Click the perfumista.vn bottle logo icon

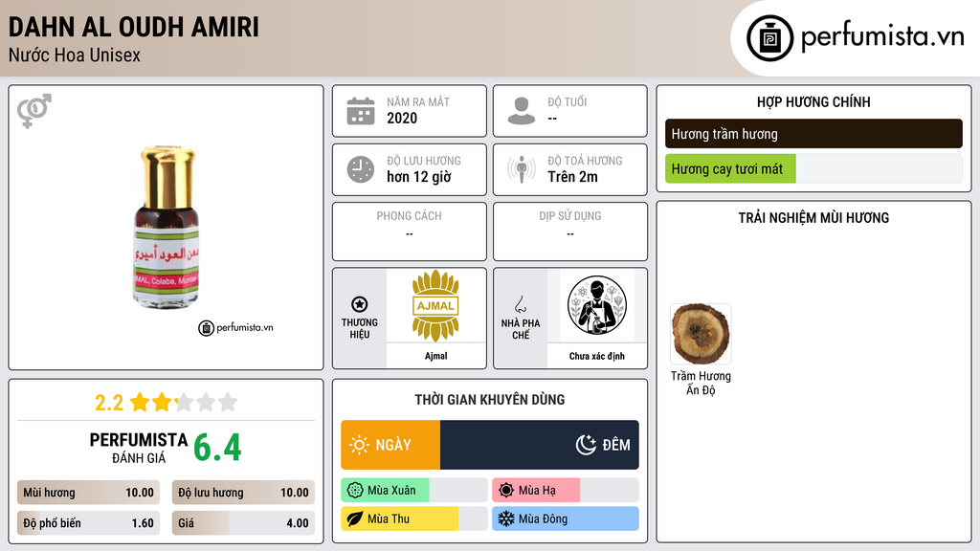coord(769,38)
